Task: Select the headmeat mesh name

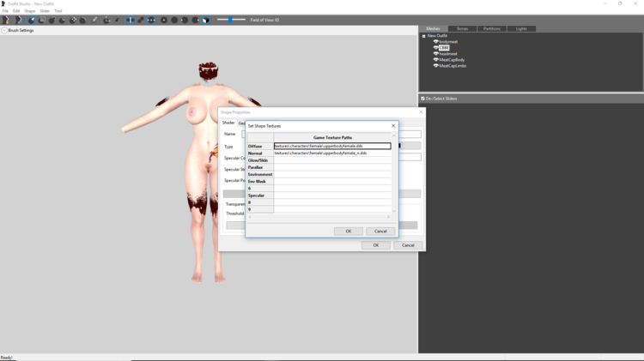Action: point(448,54)
